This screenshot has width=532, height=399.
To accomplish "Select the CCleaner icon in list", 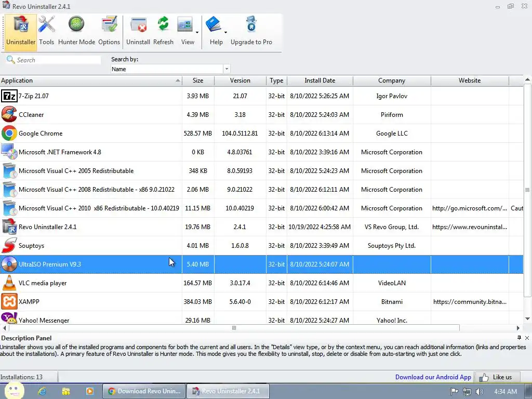I will 9,114.
